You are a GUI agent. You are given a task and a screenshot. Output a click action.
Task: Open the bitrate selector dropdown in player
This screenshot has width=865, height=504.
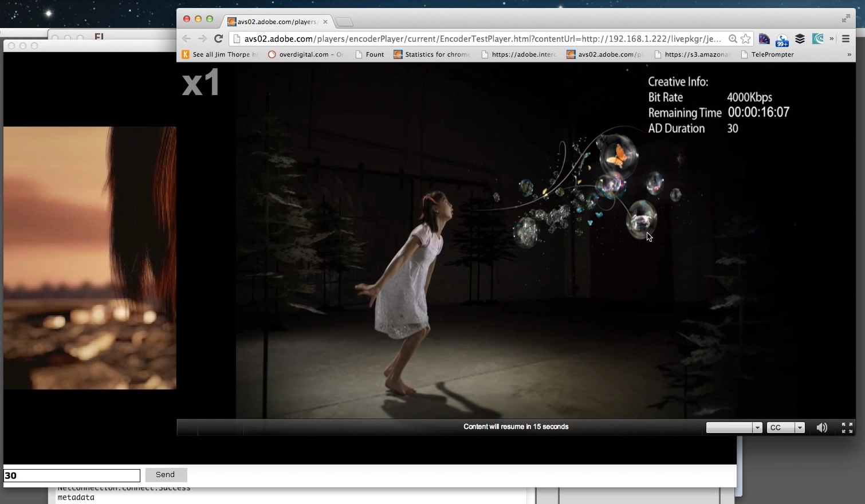click(757, 427)
